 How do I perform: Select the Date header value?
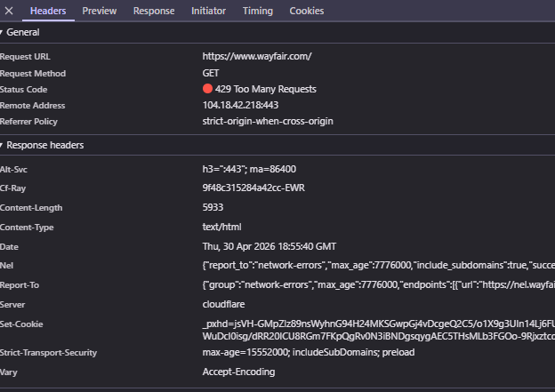click(x=269, y=246)
